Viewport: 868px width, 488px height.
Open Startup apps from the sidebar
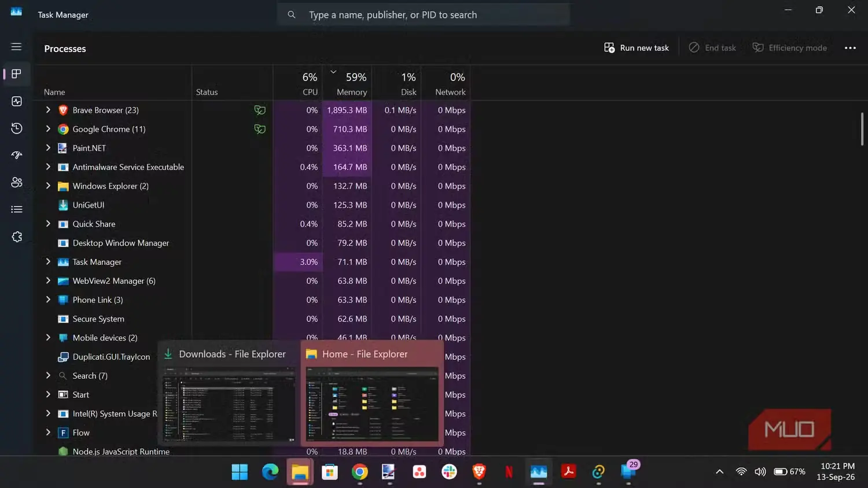coord(16,155)
